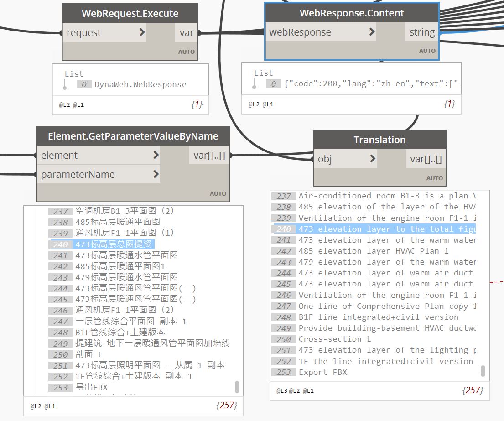Click scrollbar thumb in Translation output preview
This screenshot has height=421, width=504.
click(x=483, y=370)
